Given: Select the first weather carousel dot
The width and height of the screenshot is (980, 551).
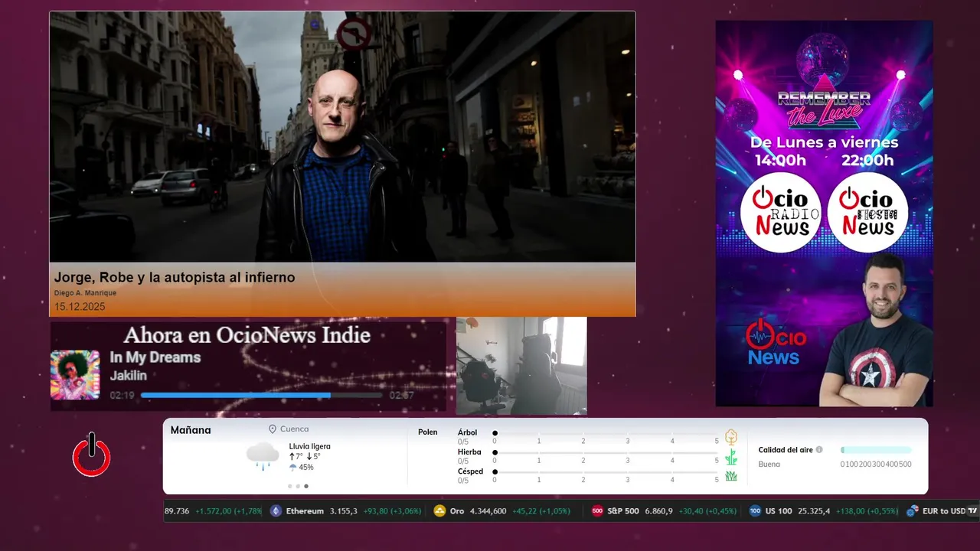Looking at the screenshot, I should coord(289,486).
